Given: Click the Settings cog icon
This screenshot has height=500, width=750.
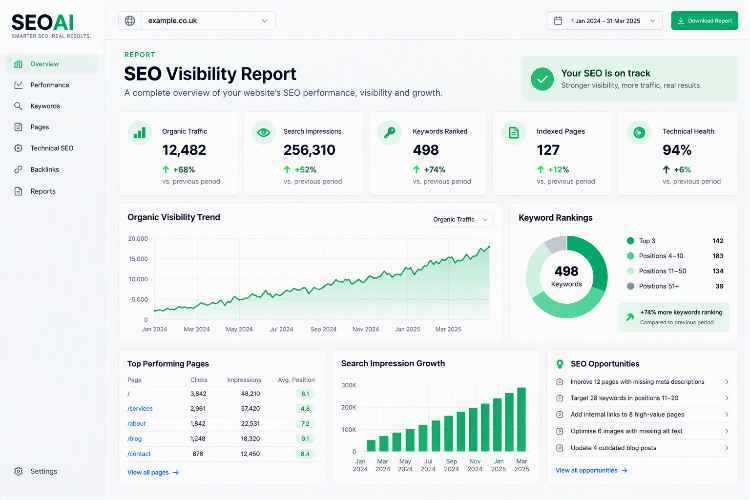Looking at the screenshot, I should click(x=18, y=471).
